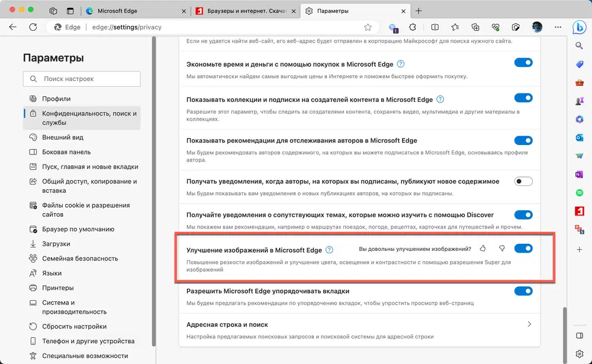Toggle Discover related topics notifications switch

pyautogui.click(x=523, y=215)
